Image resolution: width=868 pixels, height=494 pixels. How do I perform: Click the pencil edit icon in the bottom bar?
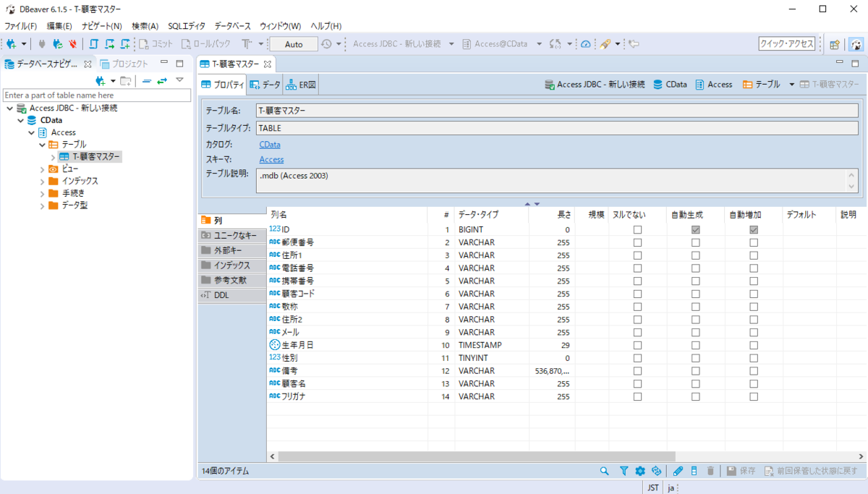(678, 471)
